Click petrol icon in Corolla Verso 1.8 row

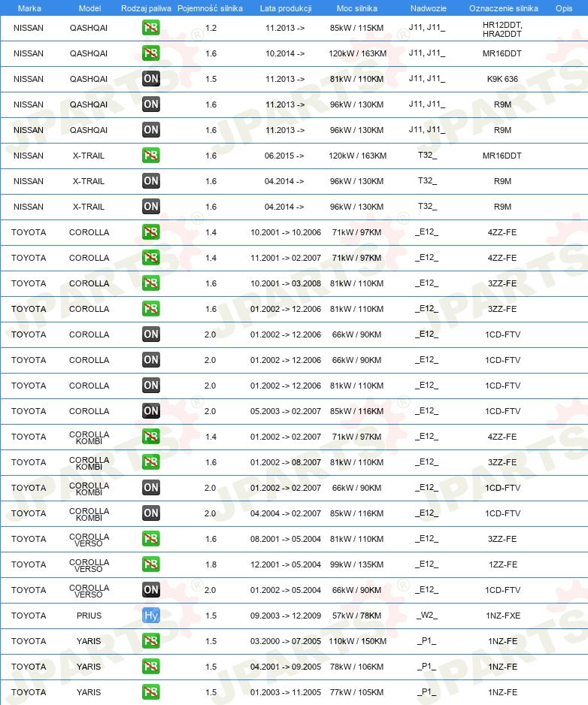150,564
